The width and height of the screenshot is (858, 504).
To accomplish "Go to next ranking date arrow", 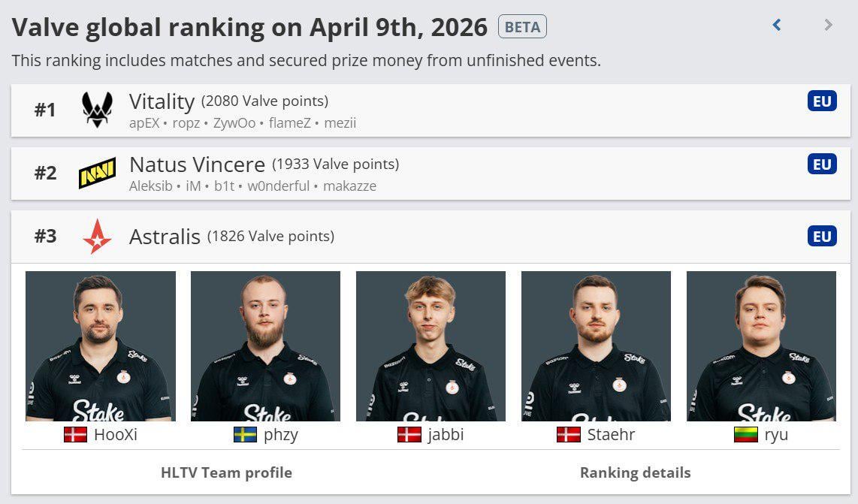I will (828, 26).
